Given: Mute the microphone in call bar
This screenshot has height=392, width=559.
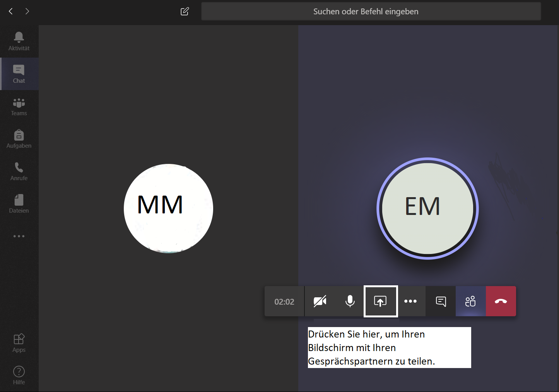Looking at the screenshot, I should click(x=350, y=301).
